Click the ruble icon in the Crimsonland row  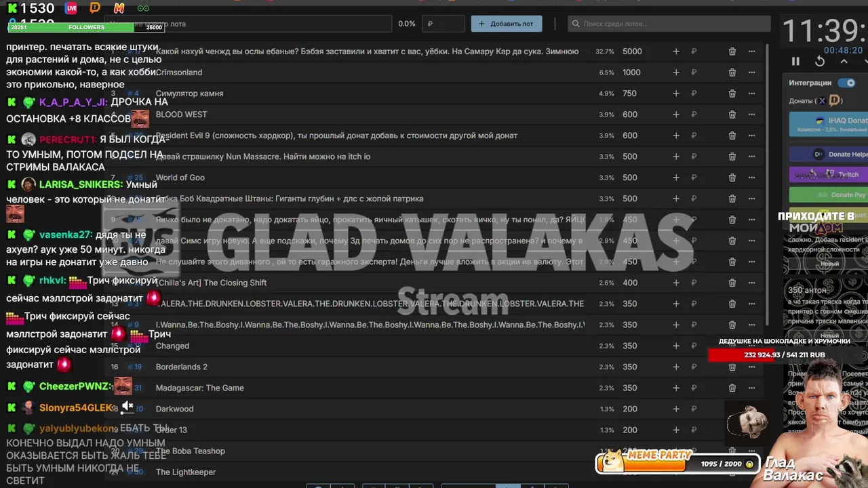tap(694, 73)
